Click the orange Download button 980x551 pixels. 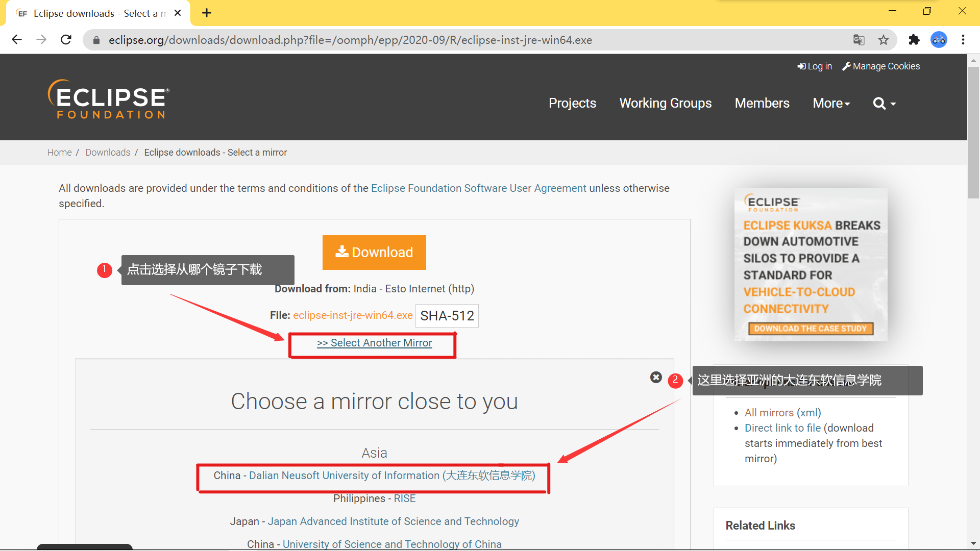[374, 253]
